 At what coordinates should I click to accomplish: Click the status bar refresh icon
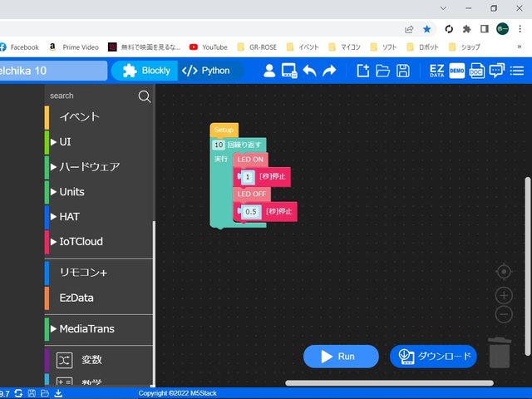coord(18,393)
